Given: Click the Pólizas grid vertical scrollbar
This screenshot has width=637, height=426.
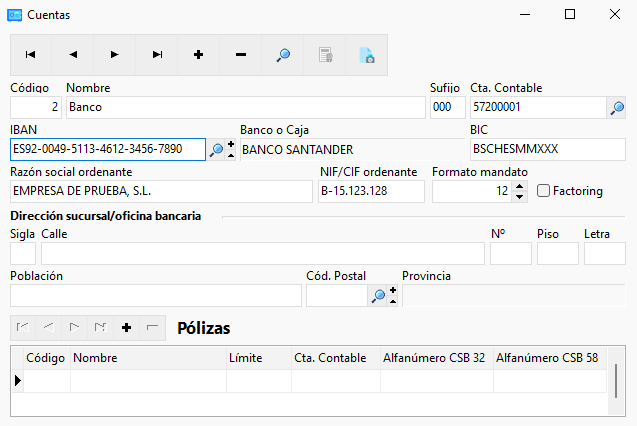Looking at the screenshot, I should click(x=616, y=381).
